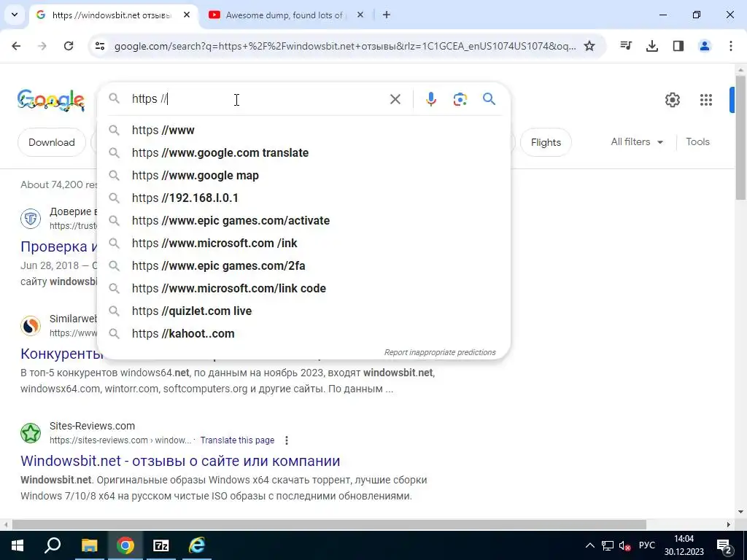Choose suggestion epic games.com/activate
The height and width of the screenshot is (560, 747).
303,220
